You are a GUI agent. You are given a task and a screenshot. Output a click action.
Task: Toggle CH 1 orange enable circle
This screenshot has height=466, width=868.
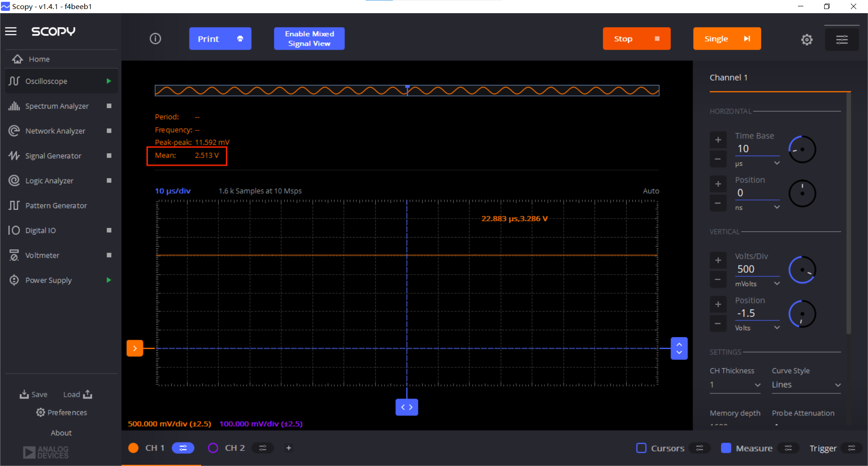tap(133, 448)
